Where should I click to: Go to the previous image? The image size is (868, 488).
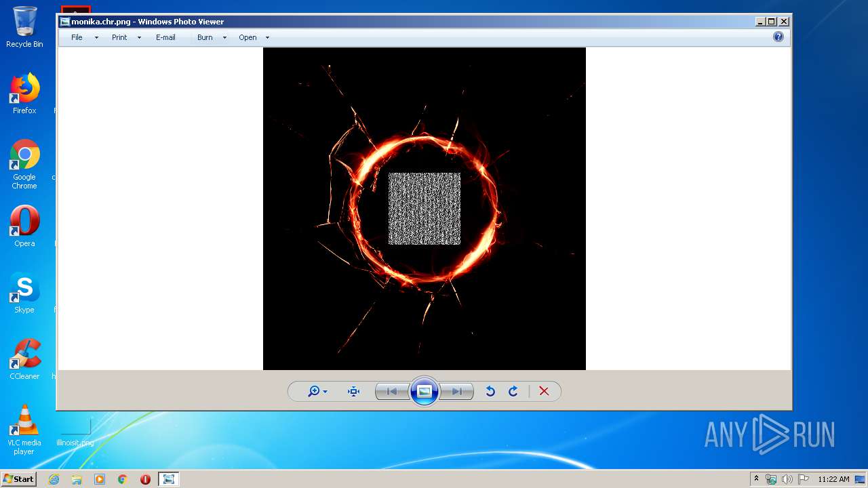392,391
